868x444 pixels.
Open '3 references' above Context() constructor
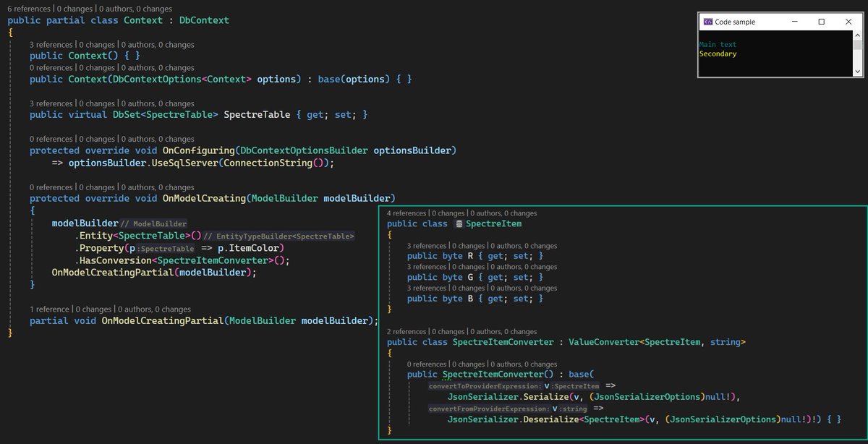pyautogui.click(x=51, y=44)
